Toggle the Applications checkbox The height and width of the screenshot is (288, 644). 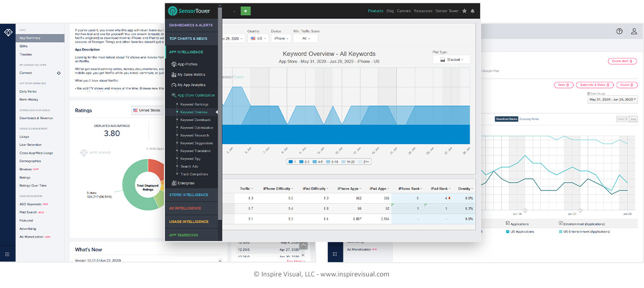(508, 224)
